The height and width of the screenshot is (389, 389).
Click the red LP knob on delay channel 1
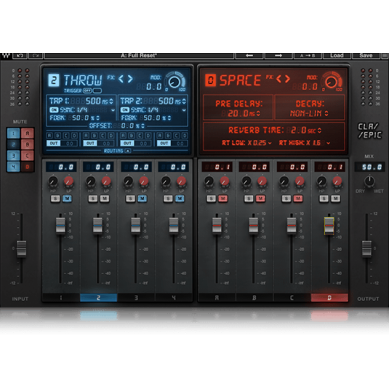coord(68,182)
